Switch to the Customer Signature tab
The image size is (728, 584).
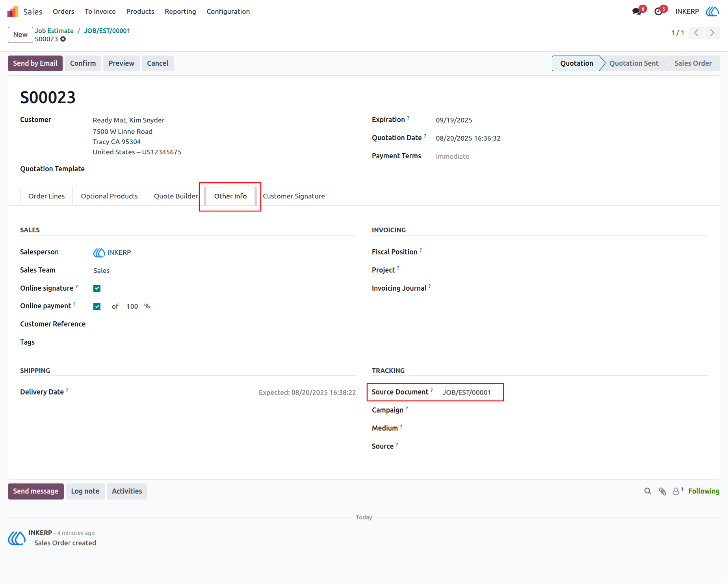click(x=294, y=196)
